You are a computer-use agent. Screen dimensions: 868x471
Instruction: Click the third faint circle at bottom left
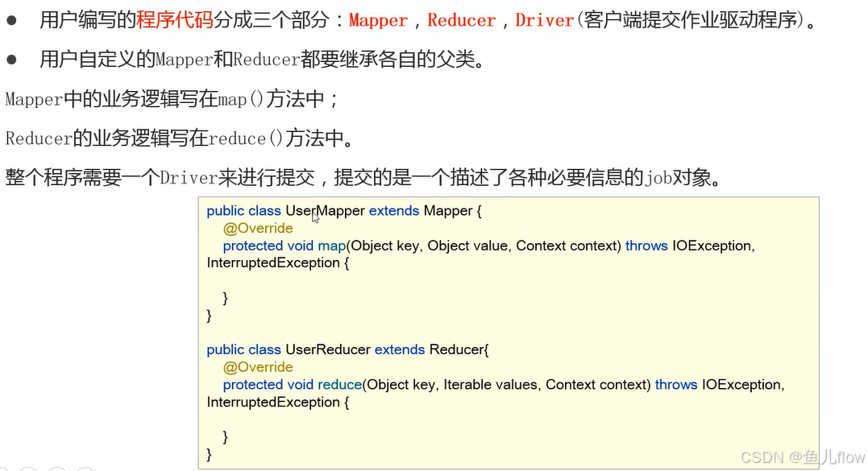56,467
